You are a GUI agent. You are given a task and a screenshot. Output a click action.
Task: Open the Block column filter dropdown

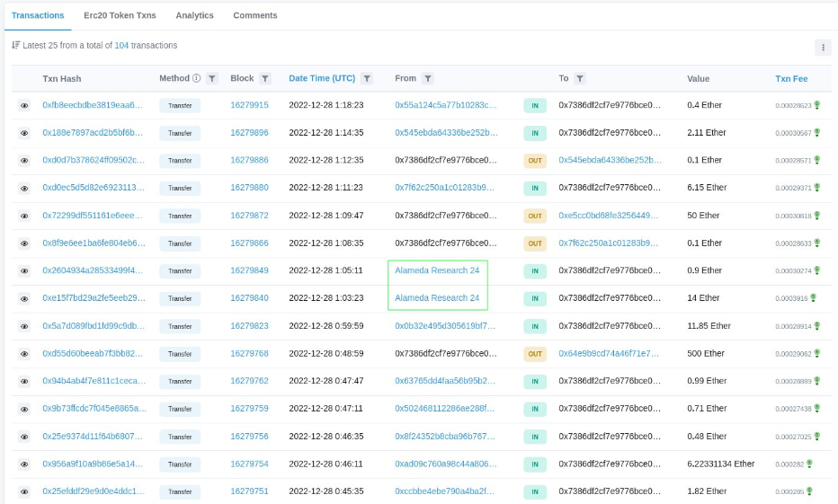tap(266, 79)
